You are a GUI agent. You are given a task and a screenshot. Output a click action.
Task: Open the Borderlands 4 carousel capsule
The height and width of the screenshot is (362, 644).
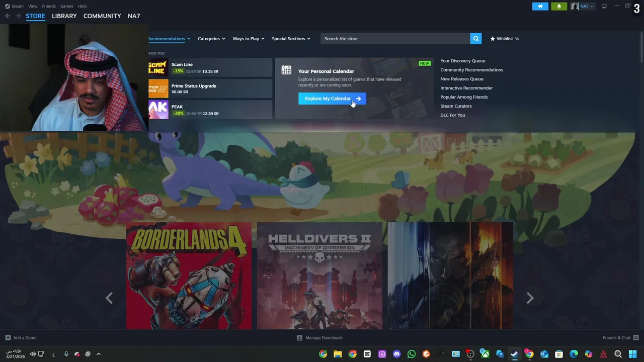[x=189, y=276]
